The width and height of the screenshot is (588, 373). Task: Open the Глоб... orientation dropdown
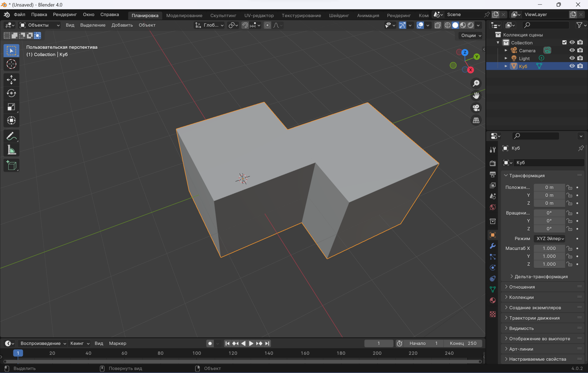[x=209, y=25]
